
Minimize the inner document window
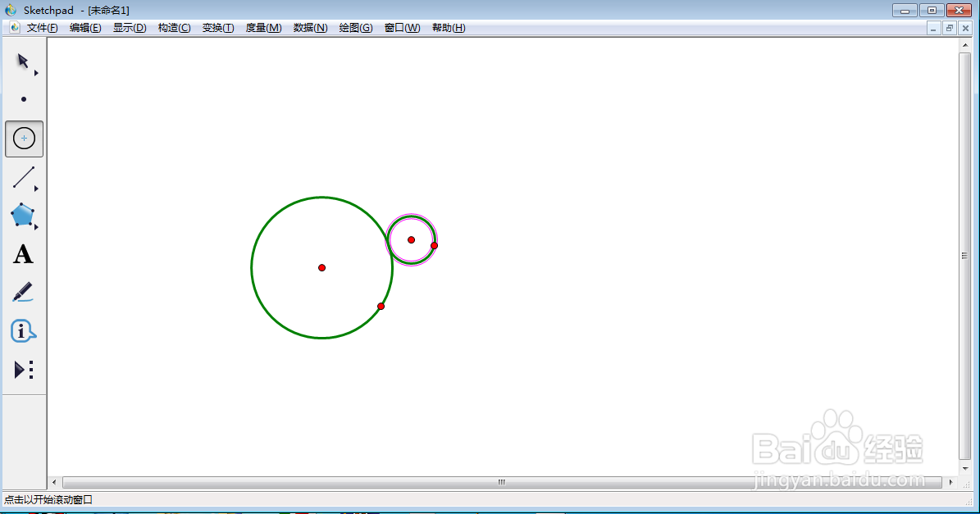[934, 28]
